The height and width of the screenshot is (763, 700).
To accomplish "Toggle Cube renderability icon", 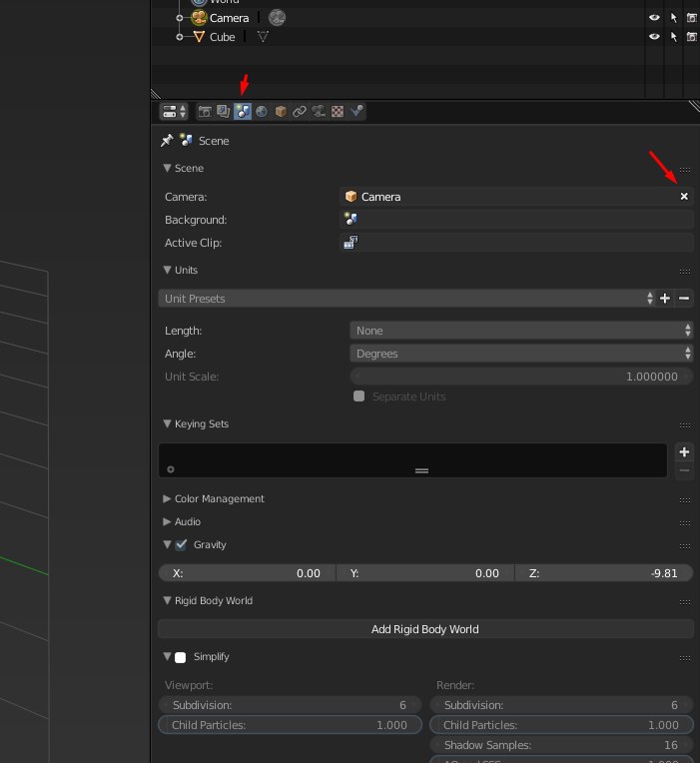I will [691, 37].
